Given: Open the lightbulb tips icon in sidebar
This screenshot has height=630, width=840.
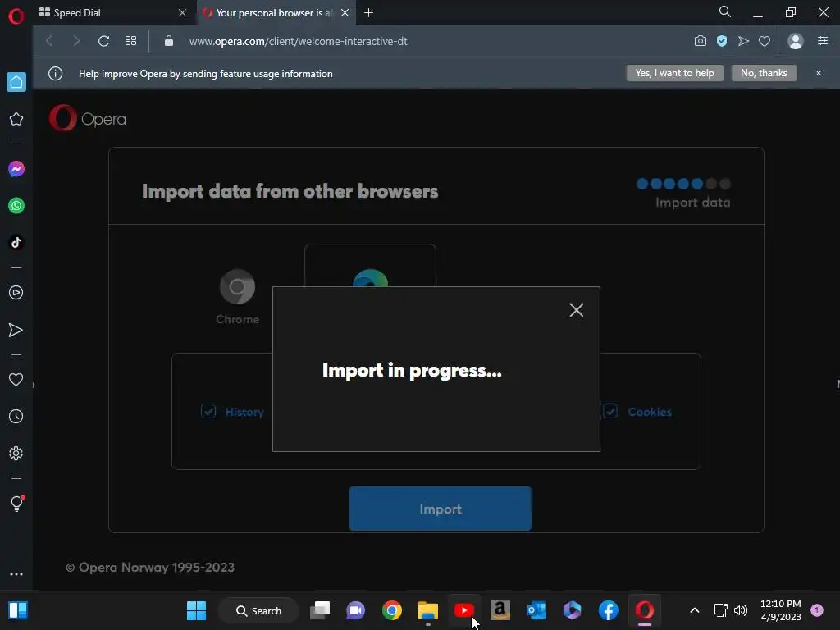Looking at the screenshot, I should point(16,503).
